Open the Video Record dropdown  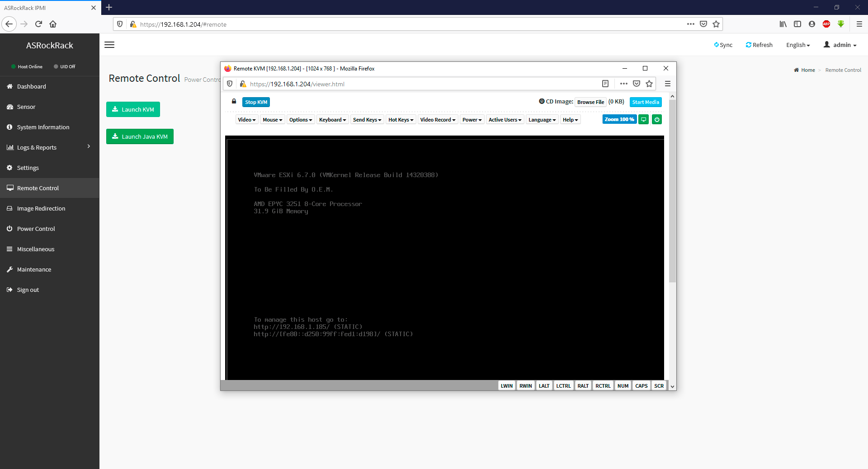pos(438,120)
